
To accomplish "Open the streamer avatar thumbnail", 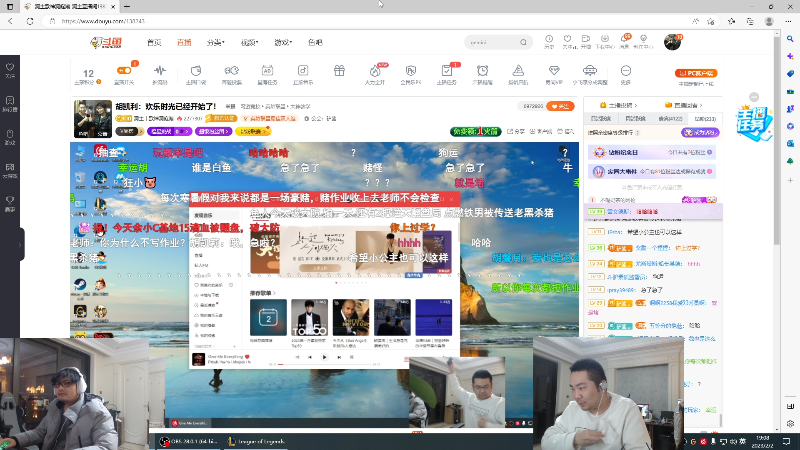I will pos(93,119).
